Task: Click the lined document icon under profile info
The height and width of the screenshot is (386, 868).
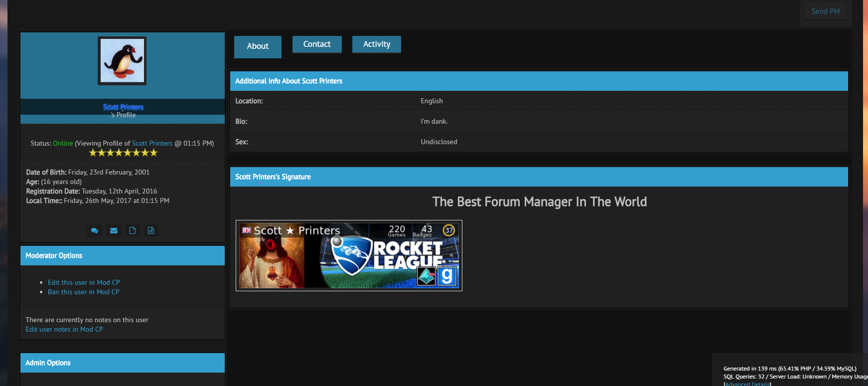Action: click(150, 230)
